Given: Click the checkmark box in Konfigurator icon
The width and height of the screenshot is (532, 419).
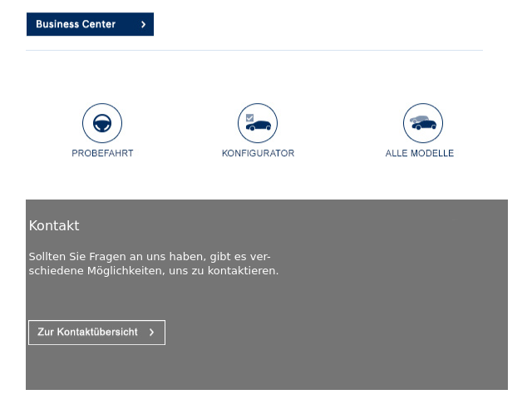Looking at the screenshot, I should (x=249, y=118).
